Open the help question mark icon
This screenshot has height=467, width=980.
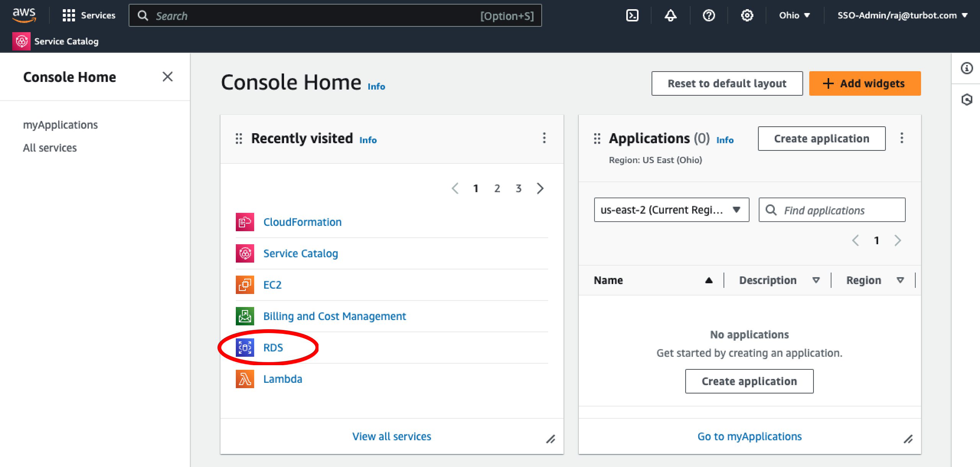click(x=709, y=15)
